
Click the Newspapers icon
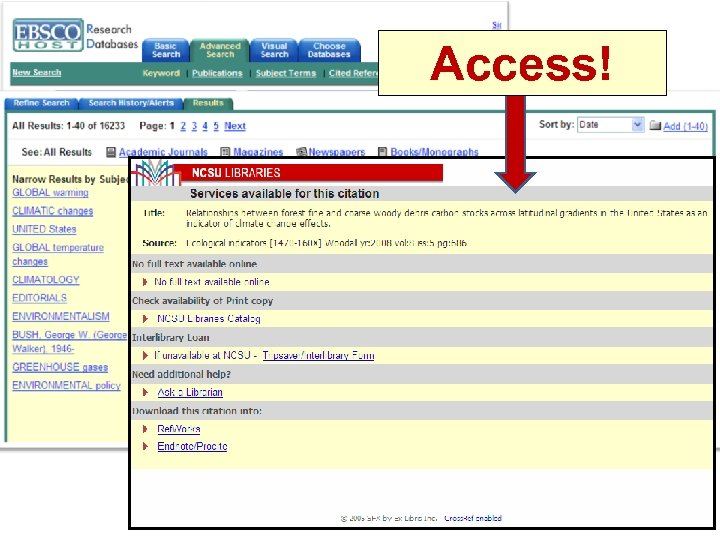coord(302,152)
